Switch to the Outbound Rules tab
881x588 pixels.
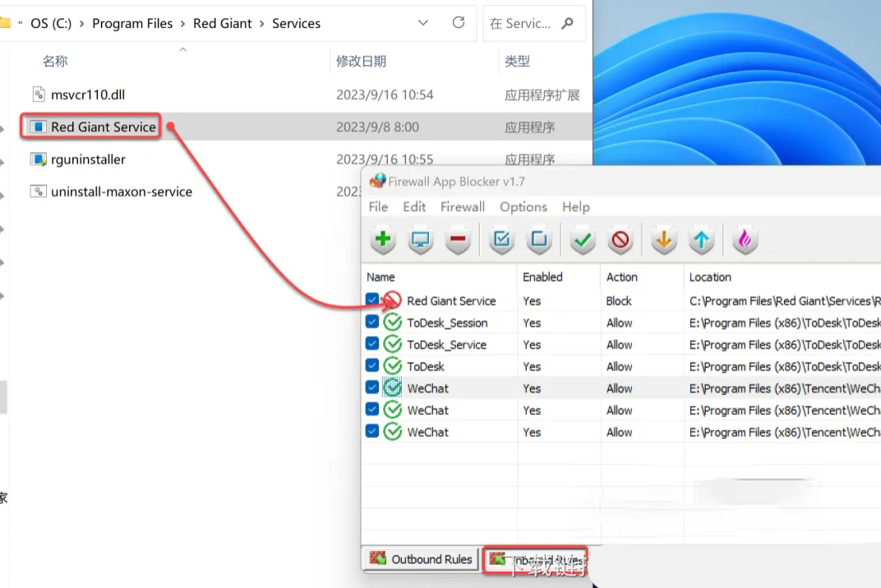coord(420,559)
